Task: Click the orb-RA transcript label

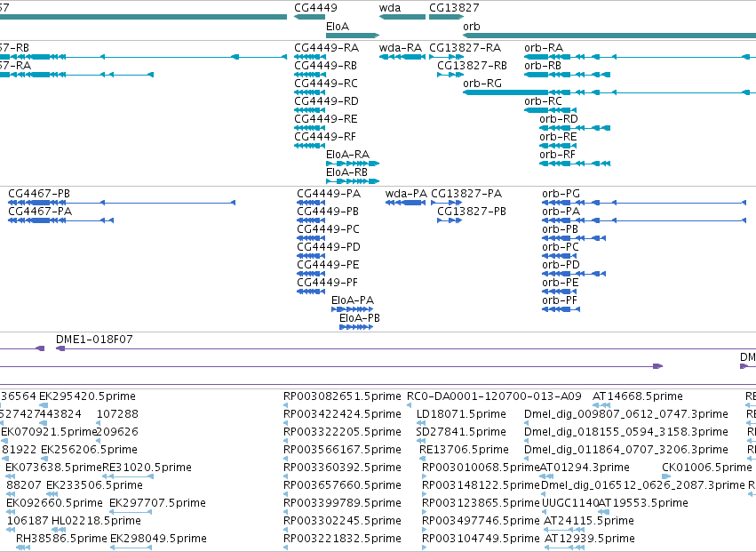Action: [x=544, y=48]
